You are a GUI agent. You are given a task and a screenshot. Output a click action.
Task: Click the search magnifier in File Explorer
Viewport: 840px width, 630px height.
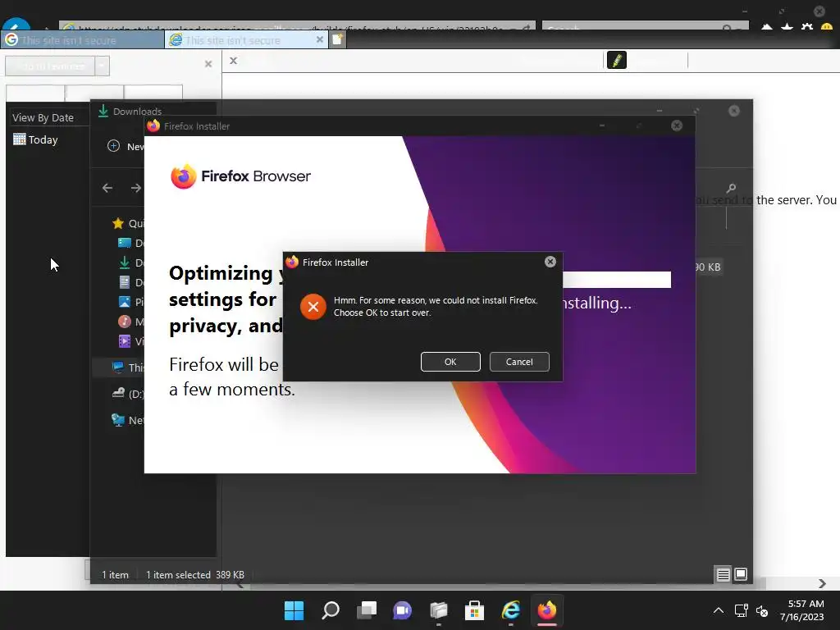click(x=731, y=188)
